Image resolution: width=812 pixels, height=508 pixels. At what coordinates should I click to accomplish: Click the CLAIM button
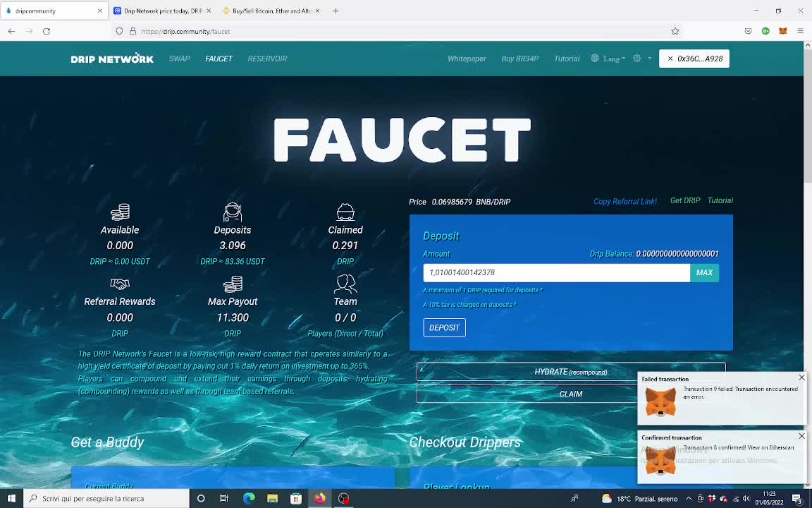pyautogui.click(x=571, y=394)
